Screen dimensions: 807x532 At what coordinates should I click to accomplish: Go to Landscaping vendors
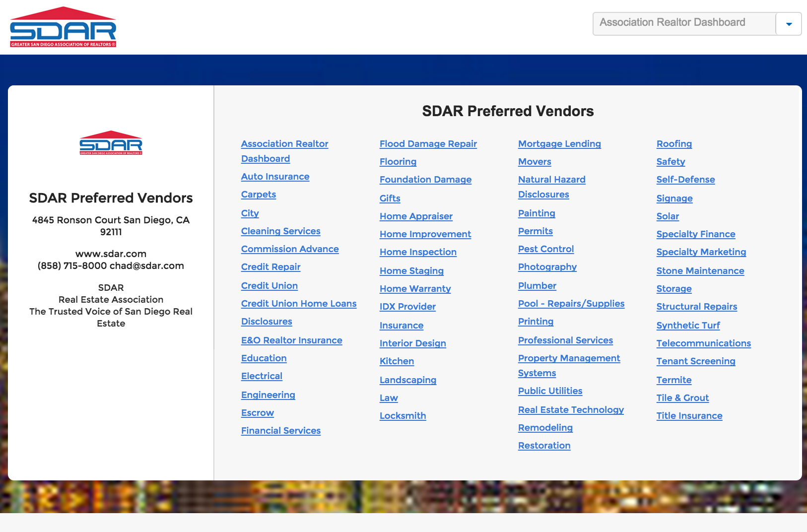[x=407, y=380]
